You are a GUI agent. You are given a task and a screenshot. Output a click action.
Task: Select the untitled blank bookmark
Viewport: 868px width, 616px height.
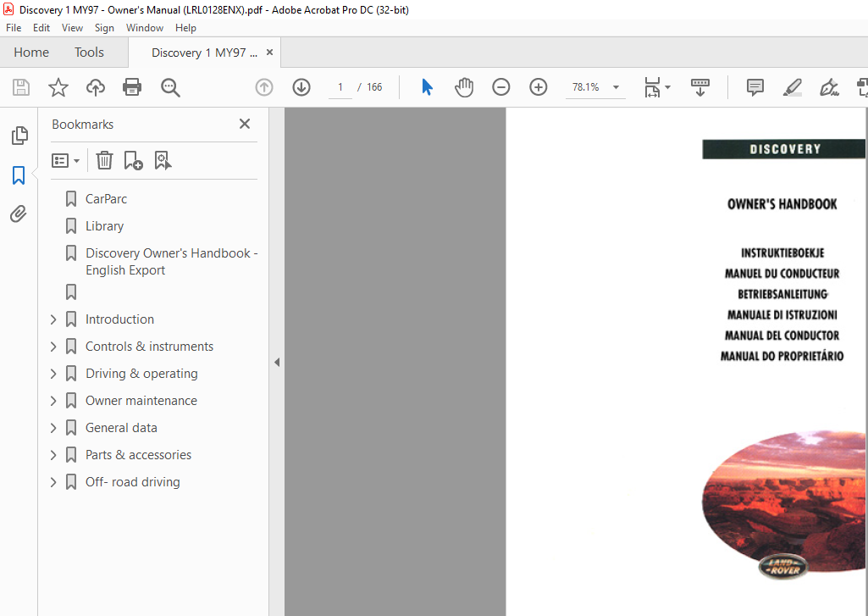(71, 292)
